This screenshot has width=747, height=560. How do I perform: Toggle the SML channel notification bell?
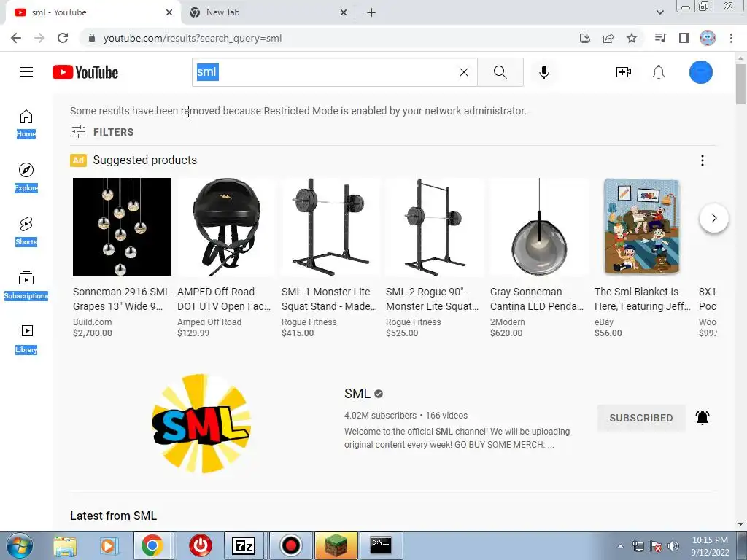[x=703, y=418]
